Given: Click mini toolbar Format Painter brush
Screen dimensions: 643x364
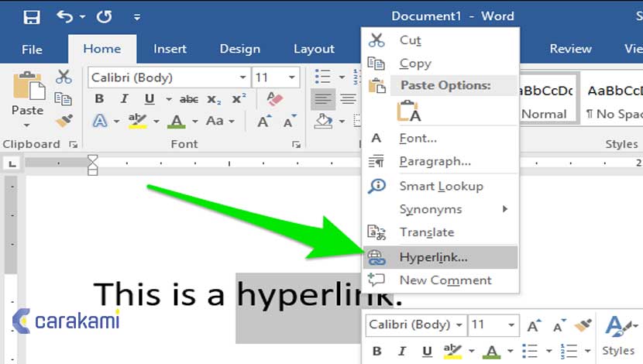Looking at the screenshot, I should (x=583, y=325).
